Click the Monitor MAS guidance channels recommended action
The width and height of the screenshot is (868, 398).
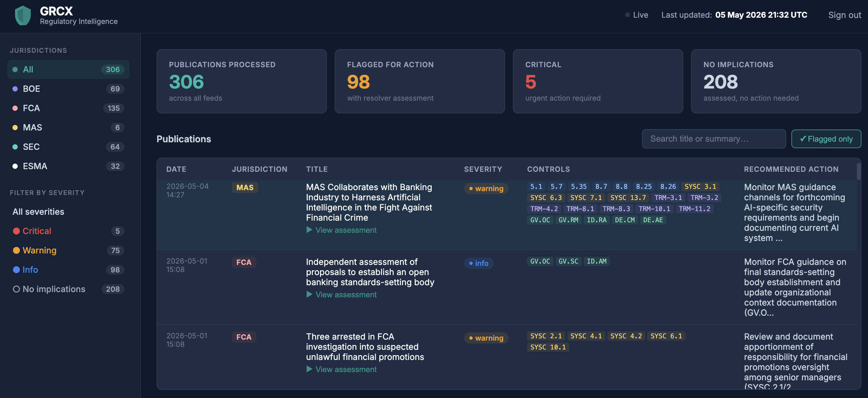[x=794, y=212]
